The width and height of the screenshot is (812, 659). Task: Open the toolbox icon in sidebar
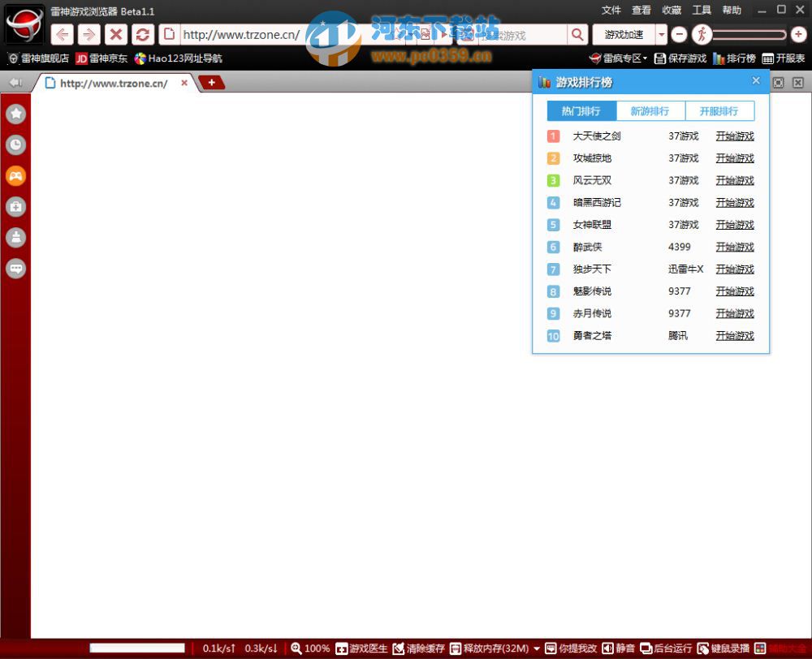tap(16, 207)
